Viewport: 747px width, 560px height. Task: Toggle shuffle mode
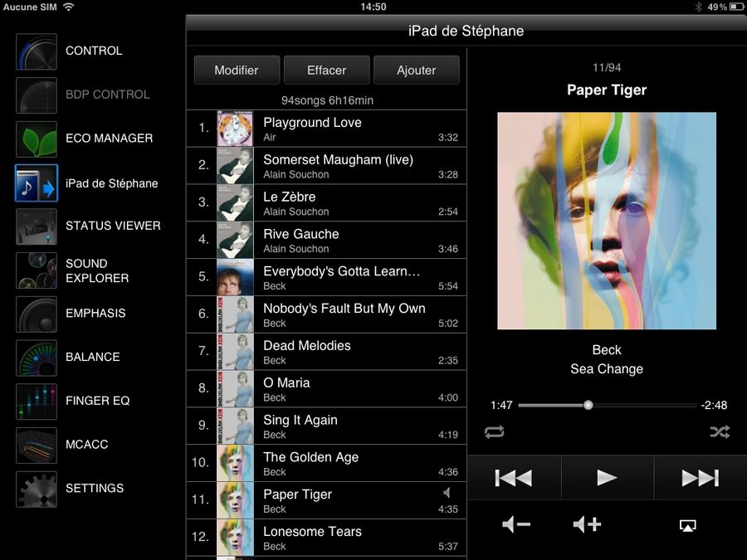pyautogui.click(x=720, y=432)
